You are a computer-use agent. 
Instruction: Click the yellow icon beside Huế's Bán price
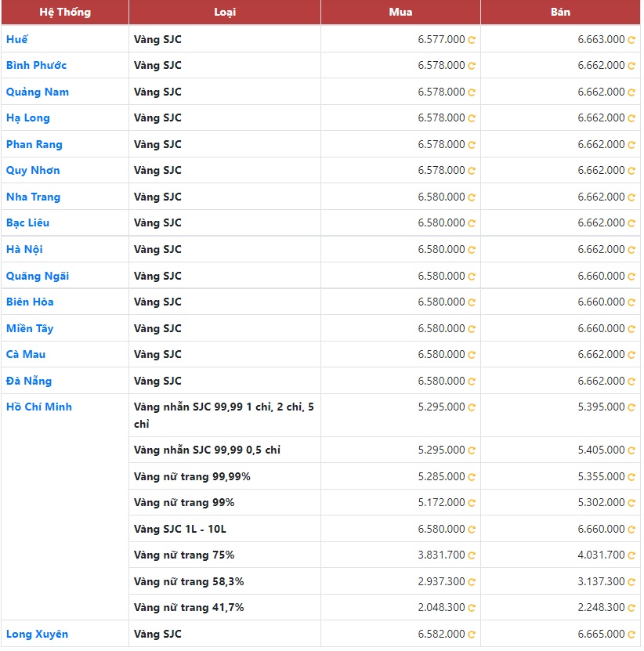[x=631, y=40]
